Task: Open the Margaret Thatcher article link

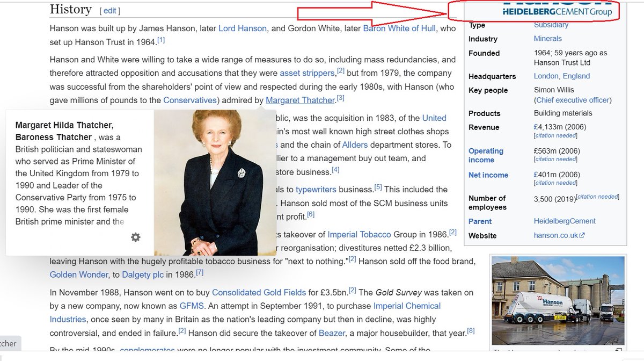Action: (x=300, y=100)
